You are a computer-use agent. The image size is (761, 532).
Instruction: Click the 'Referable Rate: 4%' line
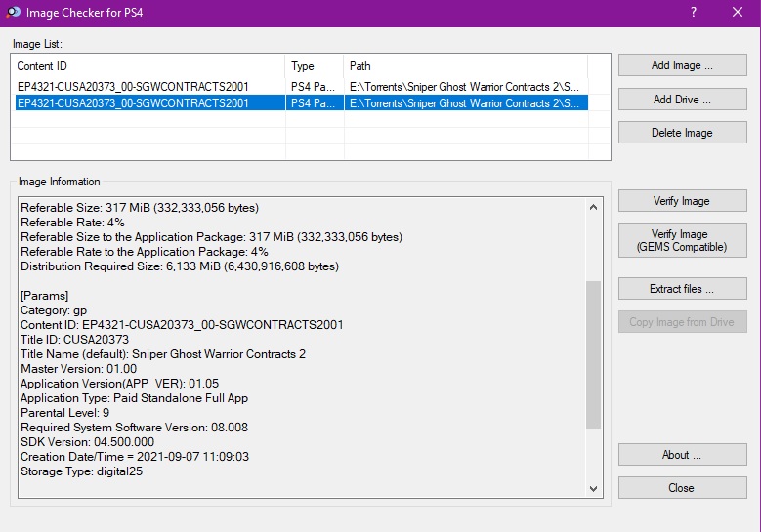click(x=73, y=223)
